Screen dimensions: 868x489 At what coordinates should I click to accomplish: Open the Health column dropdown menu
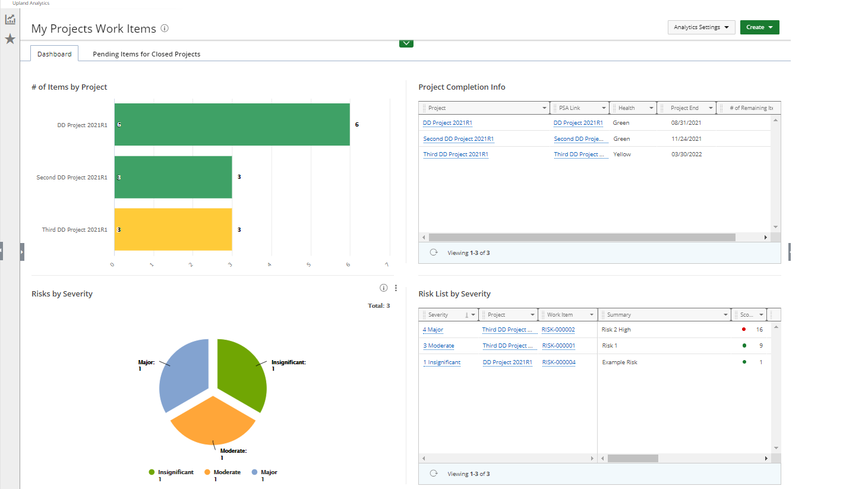pos(651,108)
